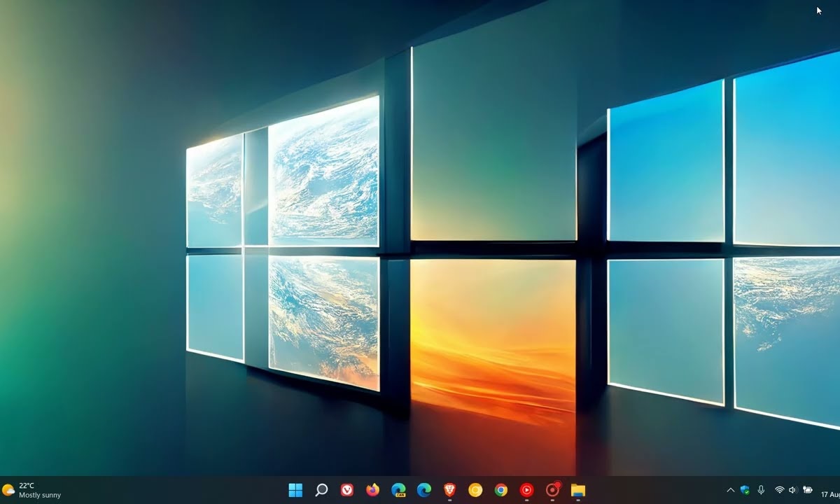Click the volume icon
This screenshot has height=504, width=840.
pos(792,490)
